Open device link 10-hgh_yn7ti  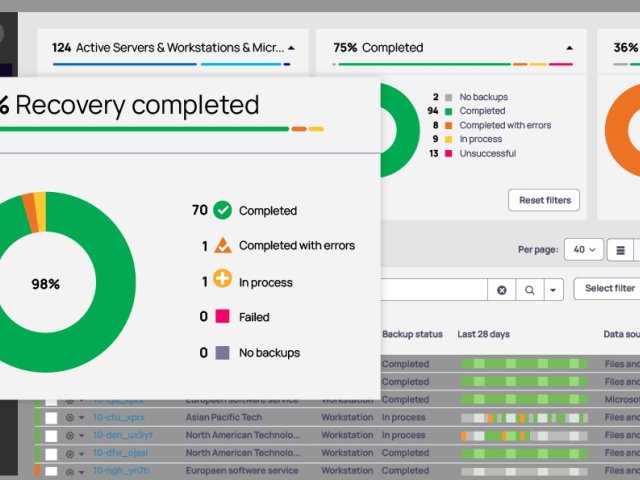coord(121,471)
